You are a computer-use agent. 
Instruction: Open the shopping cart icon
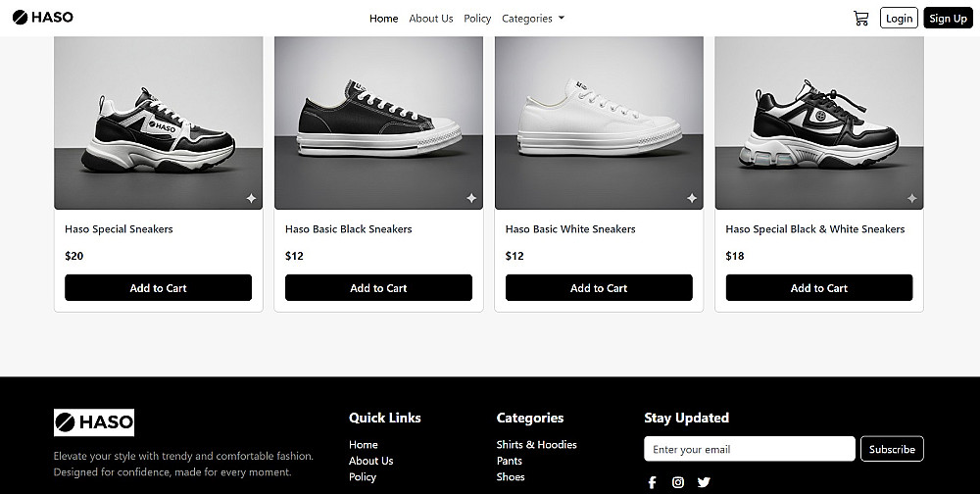tap(860, 18)
